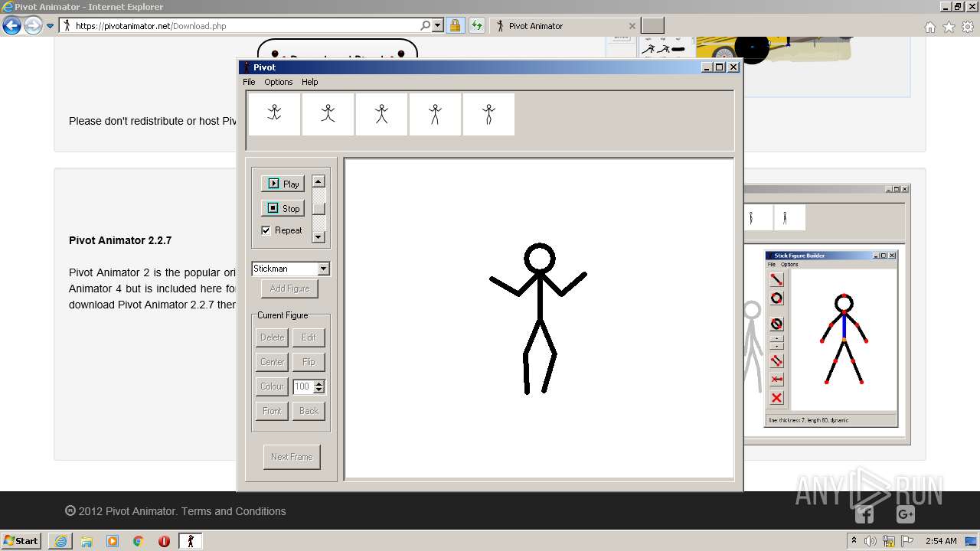Click the Chrome taskbar icon
The image size is (980, 551).
[139, 541]
